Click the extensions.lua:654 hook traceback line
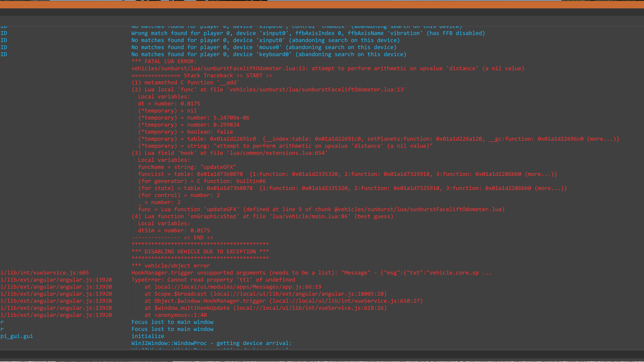This screenshot has width=644, height=362. (229, 153)
